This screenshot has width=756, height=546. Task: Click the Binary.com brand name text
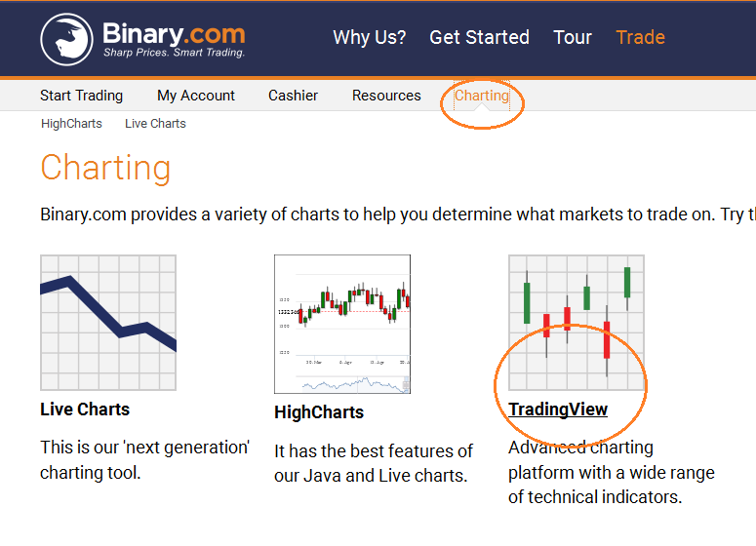[174, 34]
